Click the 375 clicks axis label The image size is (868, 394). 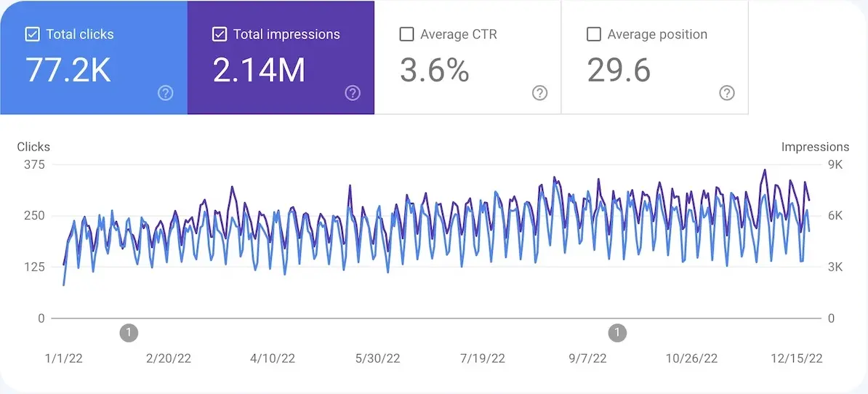[x=33, y=164]
